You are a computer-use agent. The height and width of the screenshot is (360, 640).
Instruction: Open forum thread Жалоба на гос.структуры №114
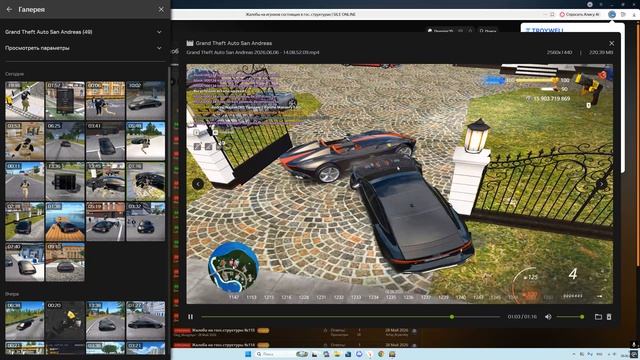(x=223, y=345)
